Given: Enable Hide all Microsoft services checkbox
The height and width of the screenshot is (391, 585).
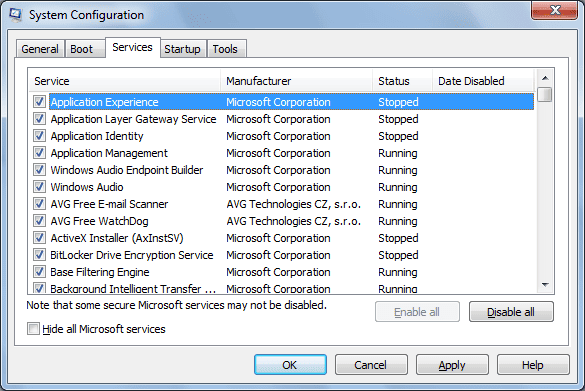Looking at the screenshot, I should (33, 329).
